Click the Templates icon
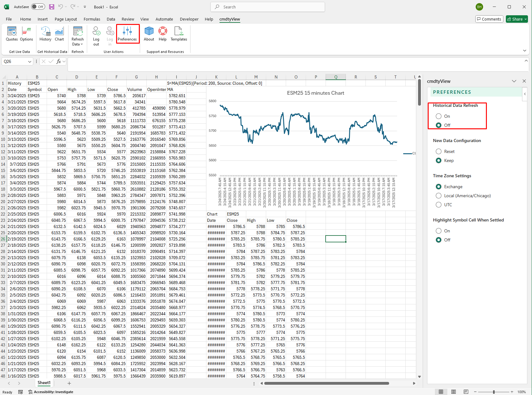The height and width of the screenshot is (395, 532). [178, 34]
